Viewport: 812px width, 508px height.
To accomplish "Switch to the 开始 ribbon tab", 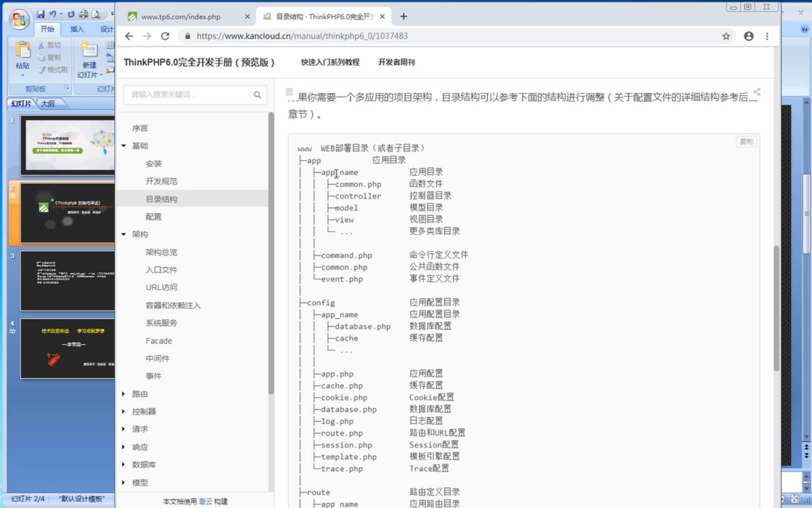I will [47, 29].
